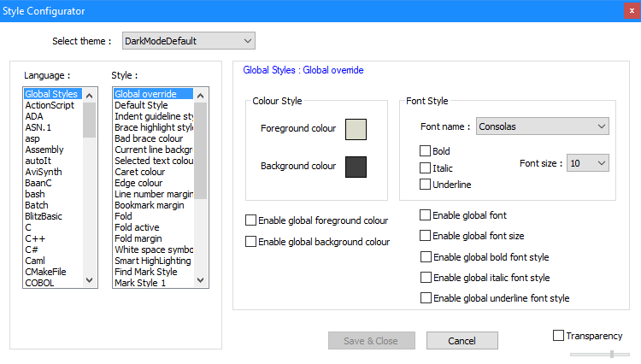
Task: Select Smart HighLighting style
Action: pyautogui.click(x=153, y=261)
